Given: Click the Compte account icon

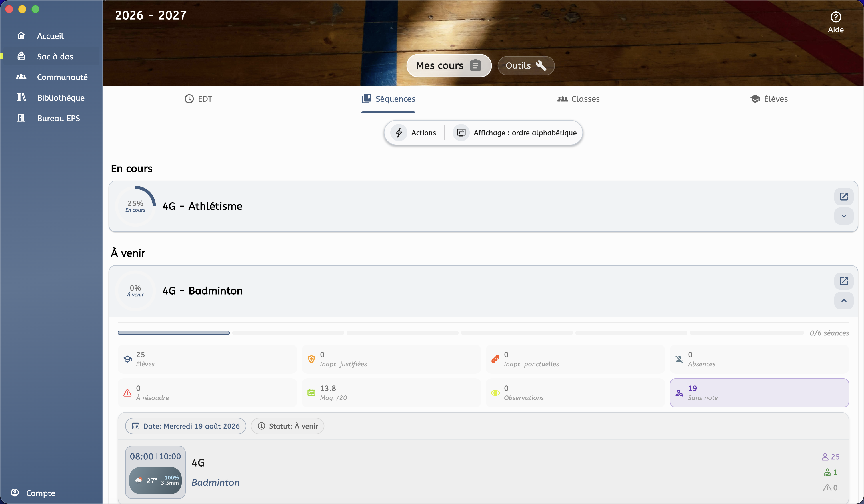Looking at the screenshot, I should [15, 493].
